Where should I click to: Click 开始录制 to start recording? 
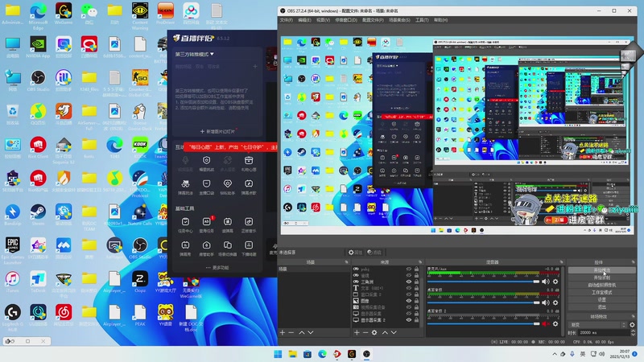click(601, 278)
